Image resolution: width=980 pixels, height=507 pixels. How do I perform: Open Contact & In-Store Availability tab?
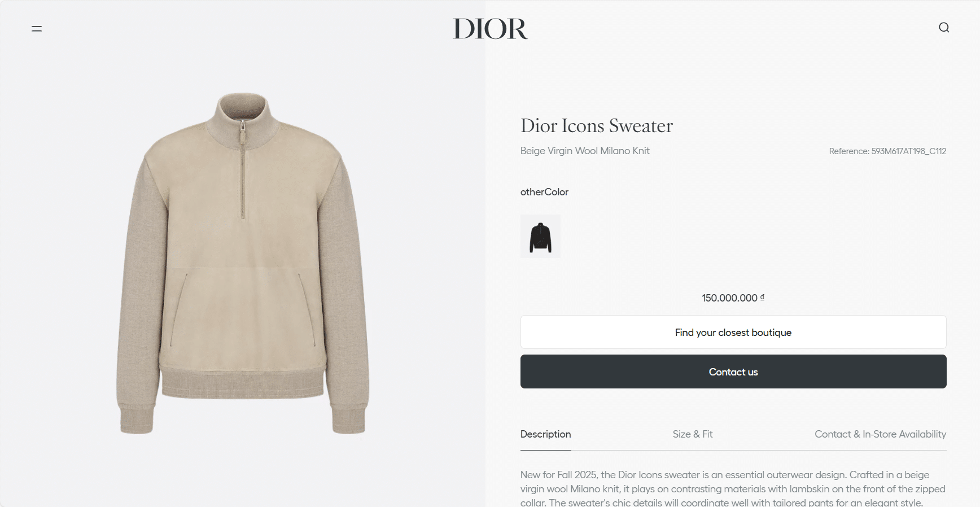(880, 434)
